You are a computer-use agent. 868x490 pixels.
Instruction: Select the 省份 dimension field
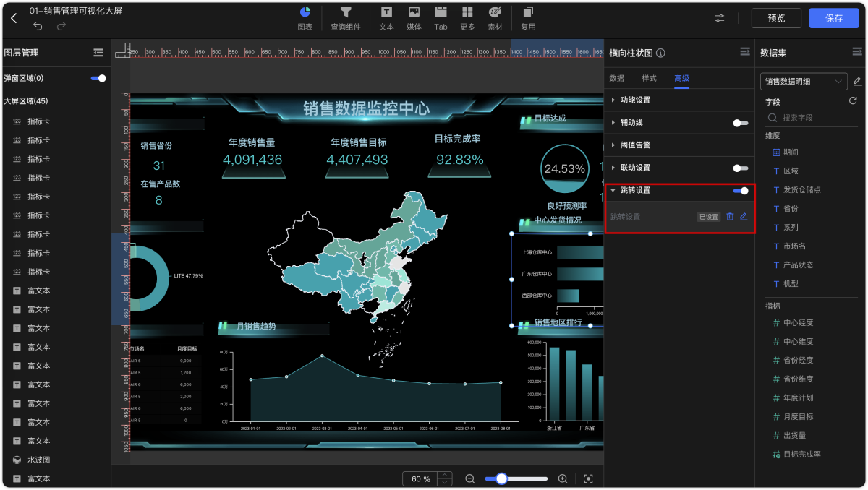(x=791, y=208)
